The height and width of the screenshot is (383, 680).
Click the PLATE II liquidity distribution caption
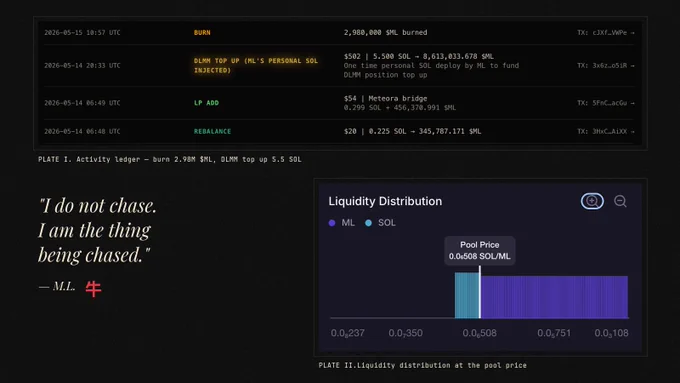coord(422,365)
